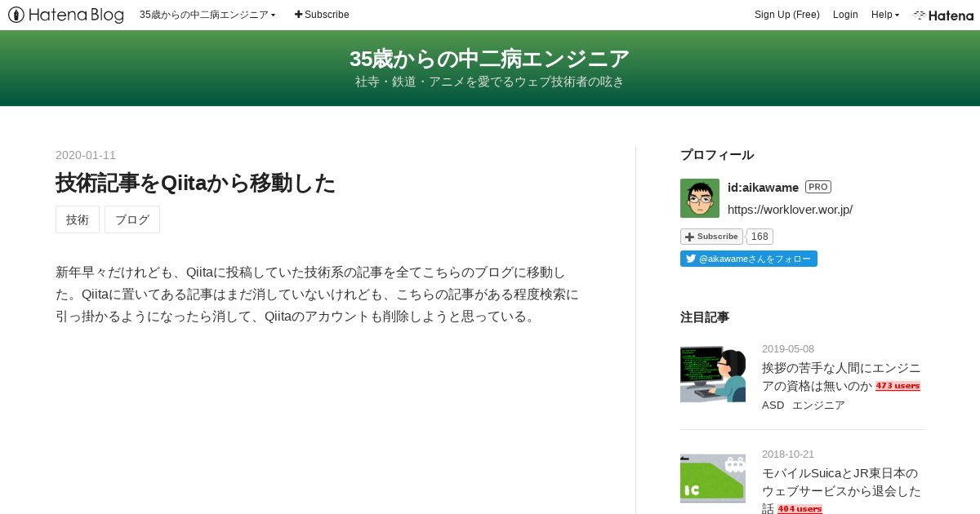Select the ブログ category tag
The width and height of the screenshot is (980, 514).
[132, 219]
